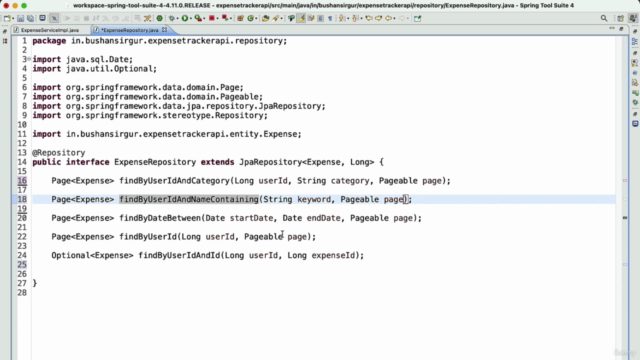
Task: Click the Coverage run icon
Action: point(198,18)
